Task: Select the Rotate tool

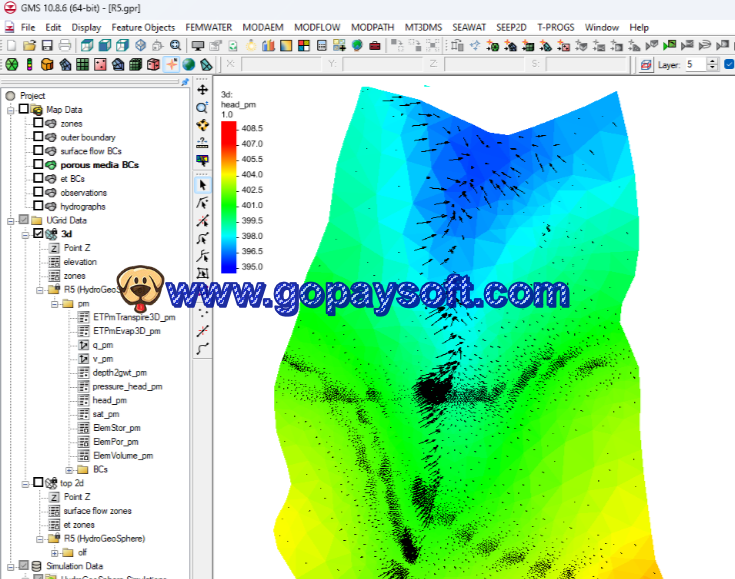Action: click(x=202, y=125)
